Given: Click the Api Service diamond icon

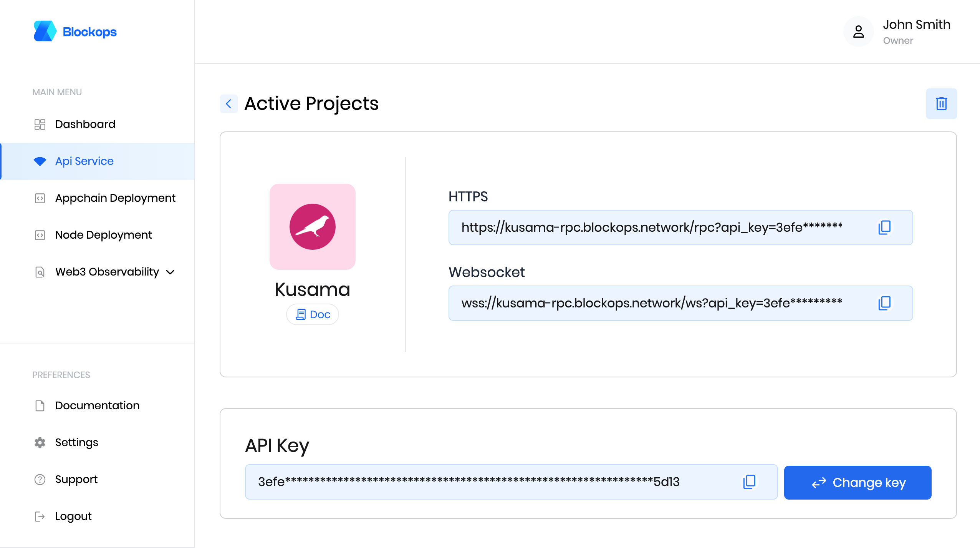Looking at the screenshot, I should coord(40,161).
